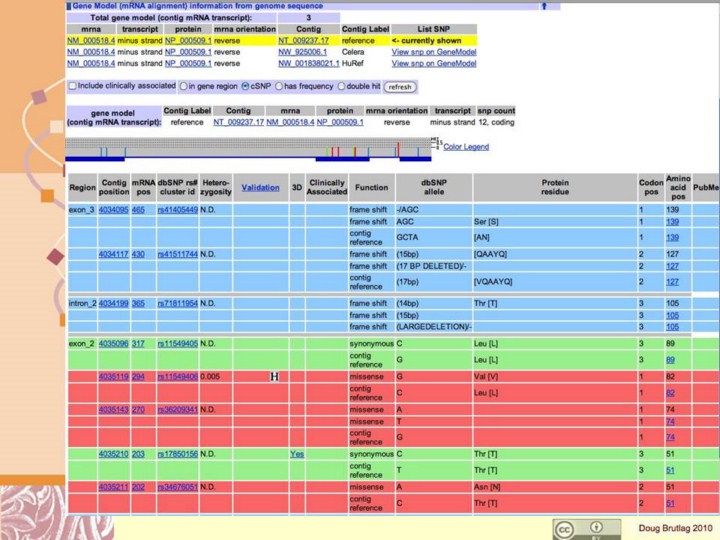Screen dimensions: 720x540
Task: Open the Color Legend link
Action: [x=466, y=147]
